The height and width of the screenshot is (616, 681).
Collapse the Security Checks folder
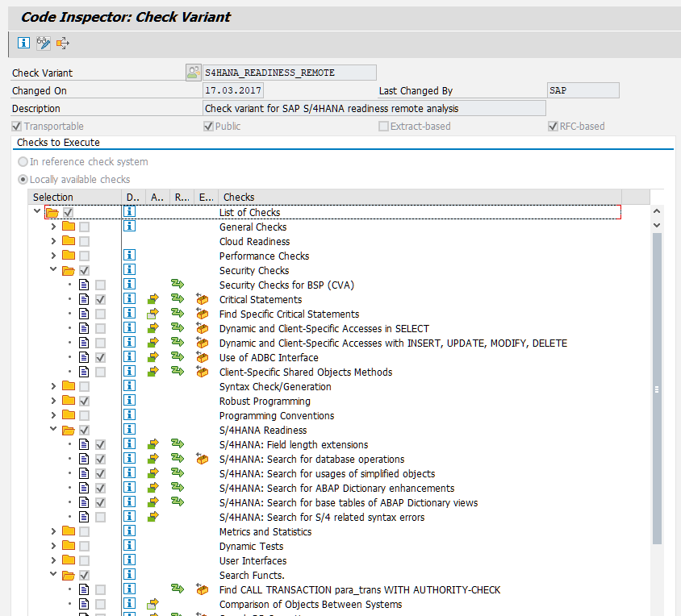point(53,269)
